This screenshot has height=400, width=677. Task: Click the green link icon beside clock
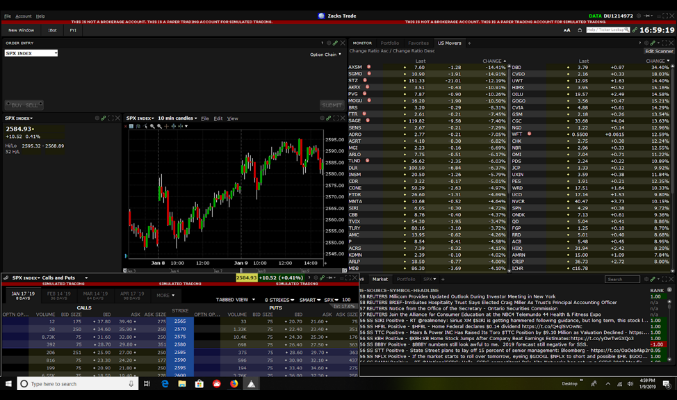(634, 30)
